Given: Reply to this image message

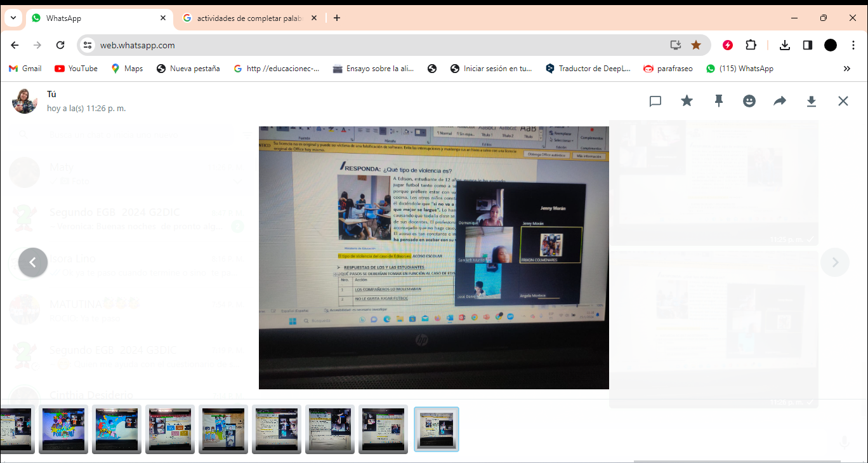Looking at the screenshot, I should 655,101.
